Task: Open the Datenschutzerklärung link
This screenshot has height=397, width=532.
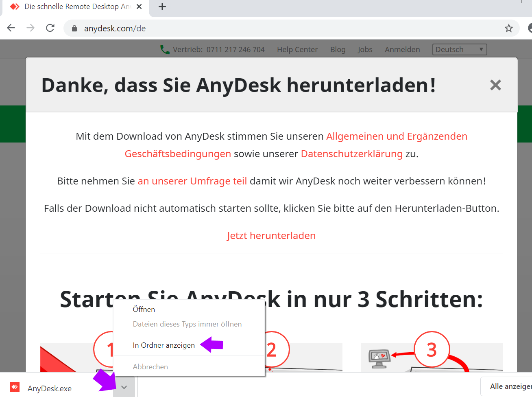Action: click(351, 154)
